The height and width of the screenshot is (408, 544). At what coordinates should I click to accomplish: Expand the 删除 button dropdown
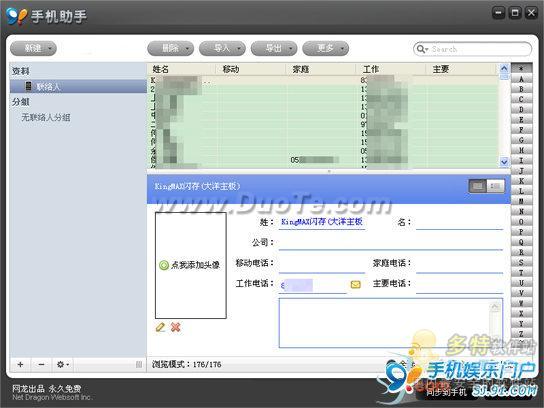click(x=188, y=49)
